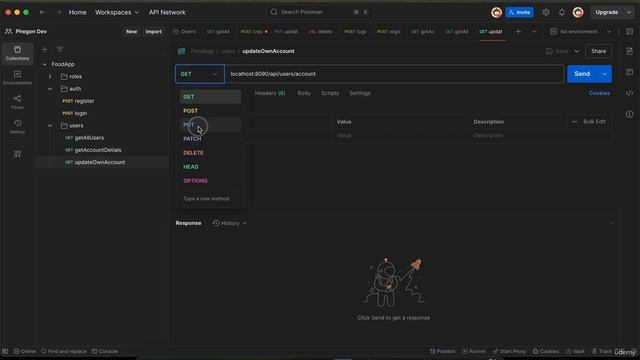
Task: Toggle the environment quick look panel icon
Action: 629,31
